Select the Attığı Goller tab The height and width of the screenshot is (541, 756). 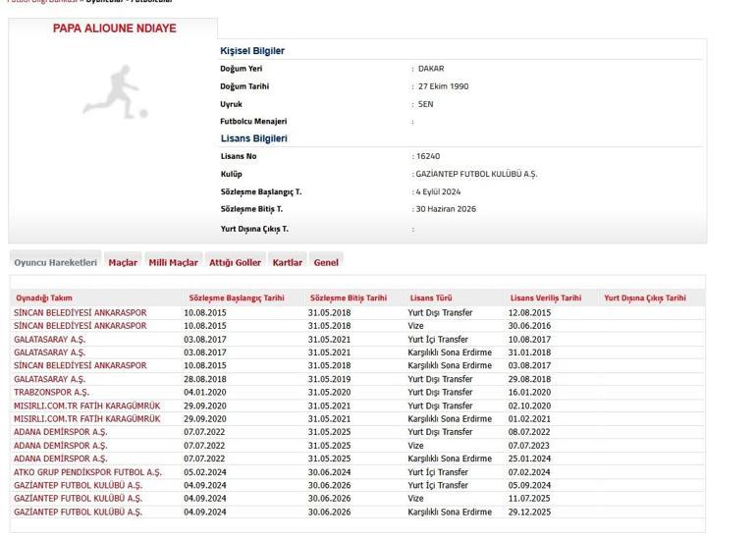[235, 262]
